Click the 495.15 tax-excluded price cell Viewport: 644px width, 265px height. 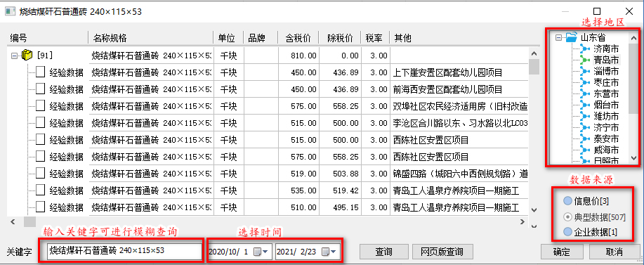[341, 207]
